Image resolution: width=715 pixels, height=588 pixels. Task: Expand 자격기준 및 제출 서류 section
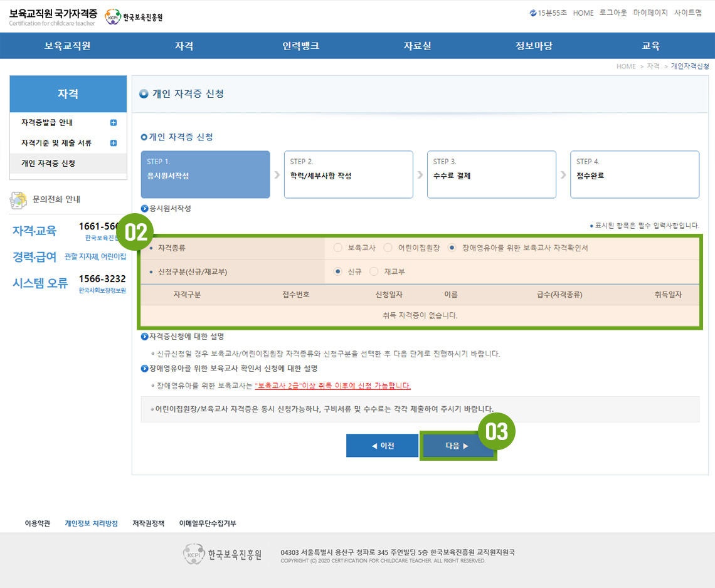point(114,143)
